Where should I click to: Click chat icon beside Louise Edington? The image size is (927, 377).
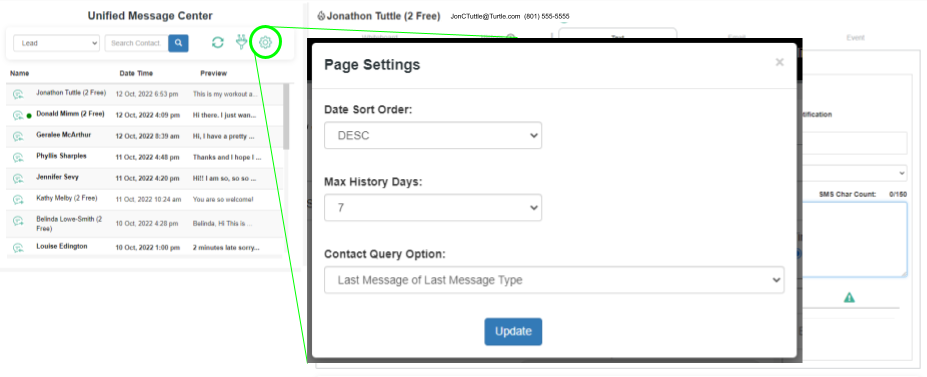point(18,247)
